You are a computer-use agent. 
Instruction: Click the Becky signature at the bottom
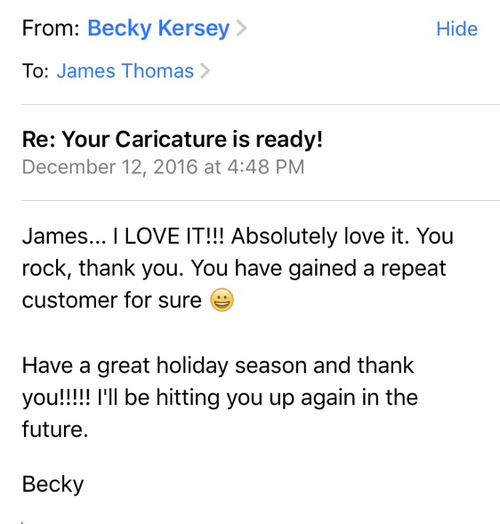click(53, 484)
